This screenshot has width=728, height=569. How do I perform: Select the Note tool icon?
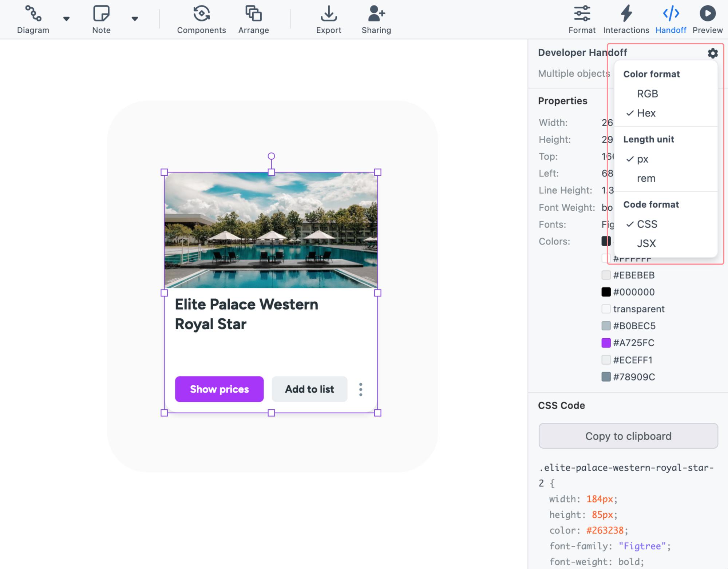(101, 13)
